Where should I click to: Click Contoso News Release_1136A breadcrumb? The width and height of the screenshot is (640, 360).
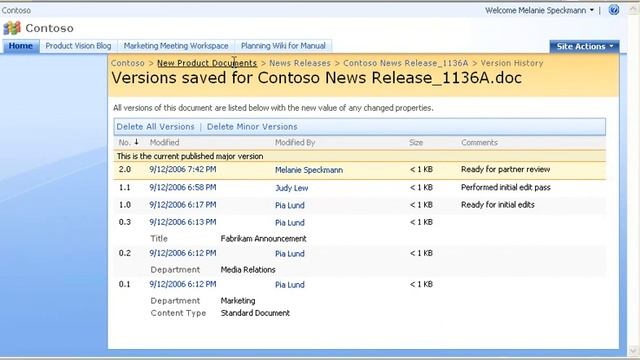[x=405, y=63]
